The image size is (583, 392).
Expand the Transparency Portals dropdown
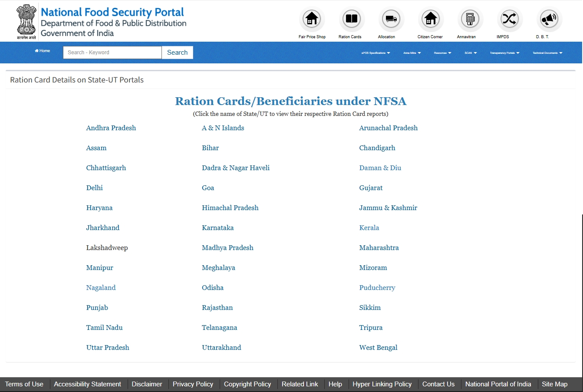pyautogui.click(x=505, y=53)
